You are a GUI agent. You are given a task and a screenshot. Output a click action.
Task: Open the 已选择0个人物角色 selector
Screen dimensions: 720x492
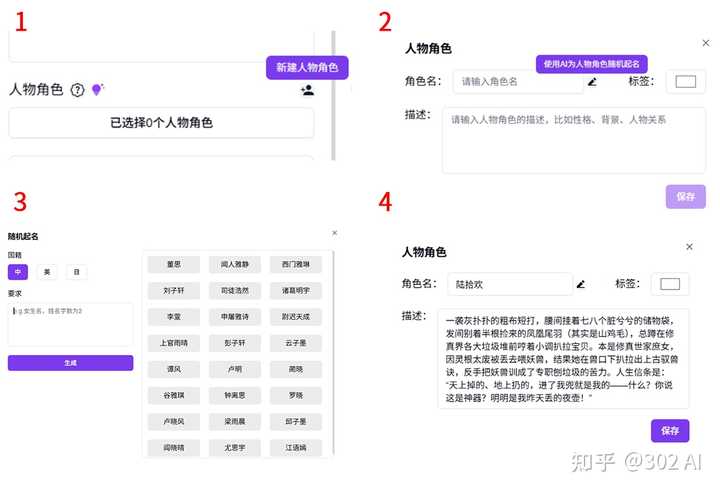coord(161,123)
